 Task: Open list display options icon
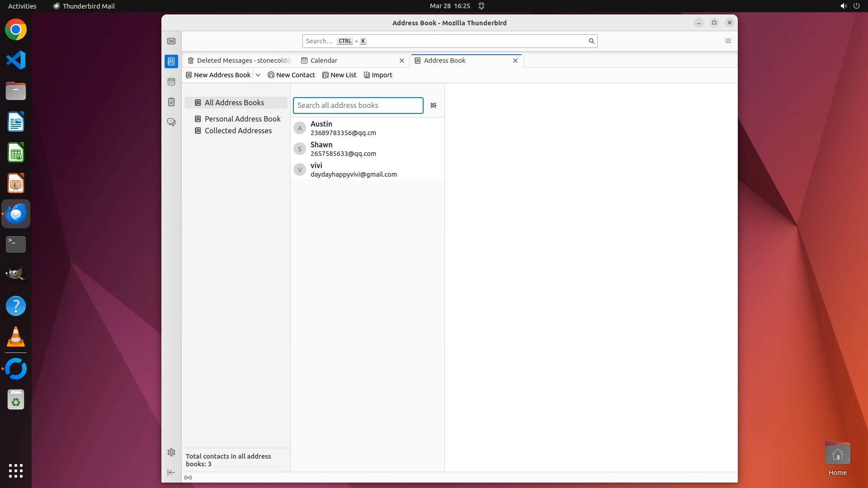point(433,105)
